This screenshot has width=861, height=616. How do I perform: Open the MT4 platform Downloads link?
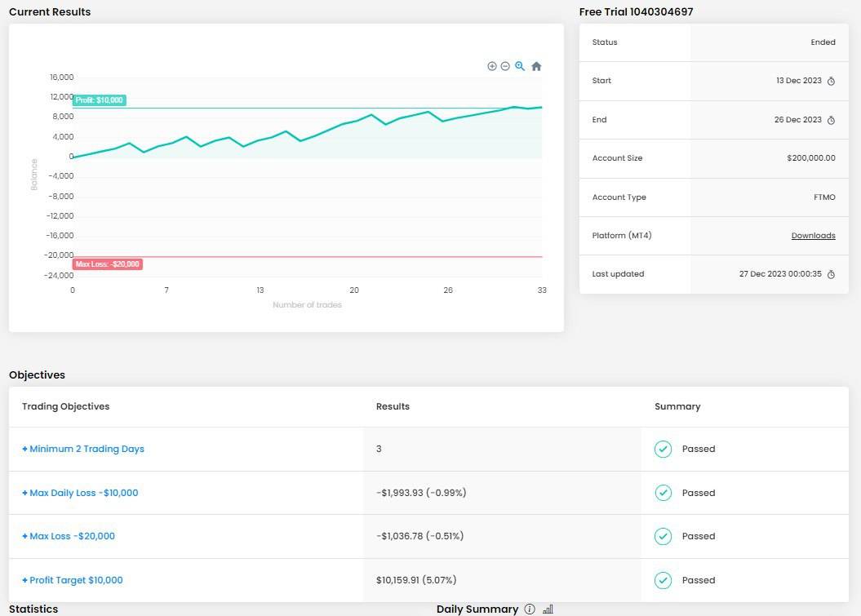click(813, 236)
